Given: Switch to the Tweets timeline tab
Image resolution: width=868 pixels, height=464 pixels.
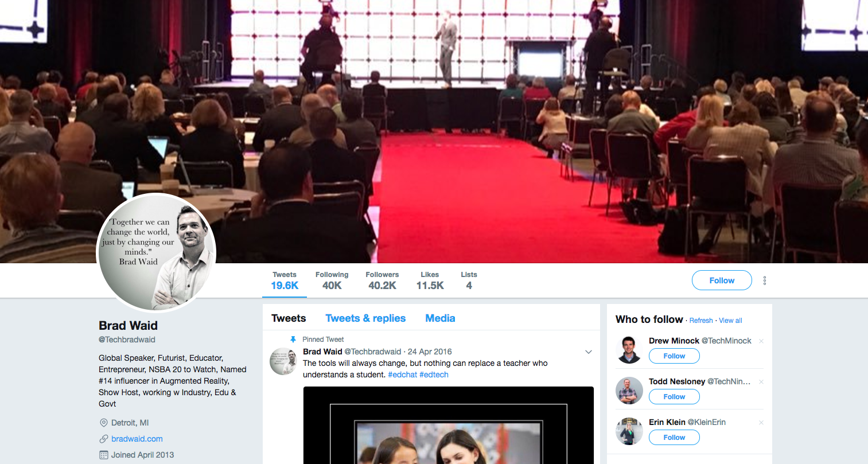Looking at the screenshot, I should click(289, 318).
